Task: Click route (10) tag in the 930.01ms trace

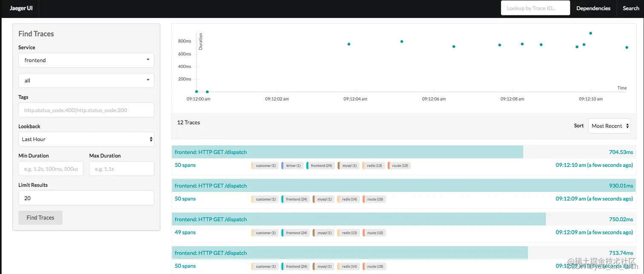Action: tap(374, 199)
